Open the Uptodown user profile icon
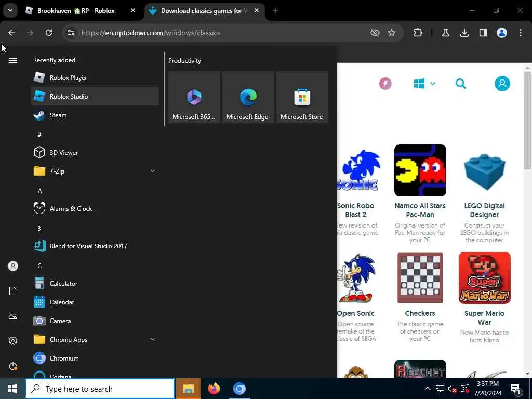532x399 pixels. (x=502, y=84)
